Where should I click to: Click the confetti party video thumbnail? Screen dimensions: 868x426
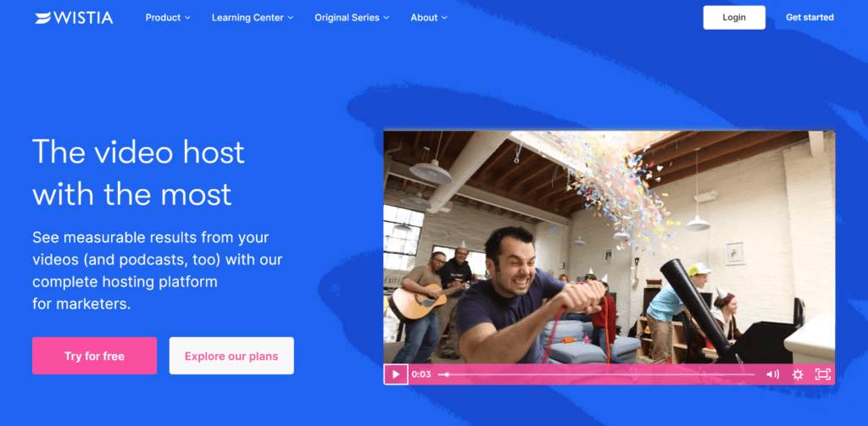click(609, 247)
